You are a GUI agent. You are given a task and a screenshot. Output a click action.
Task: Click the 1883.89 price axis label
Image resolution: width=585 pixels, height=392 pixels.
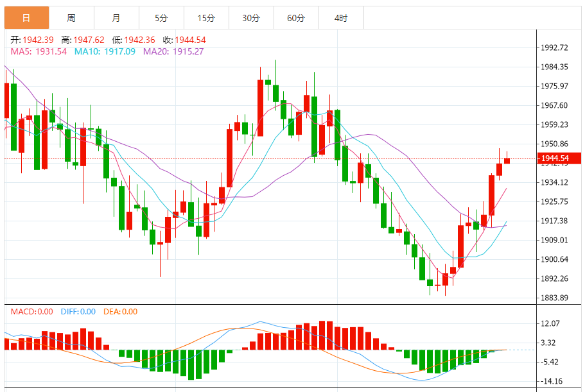(554, 298)
